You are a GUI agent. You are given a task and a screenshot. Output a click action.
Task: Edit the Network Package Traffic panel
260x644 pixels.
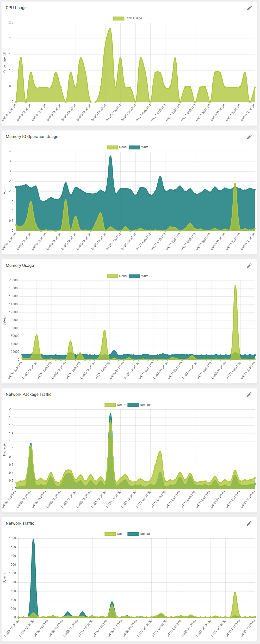point(249,395)
